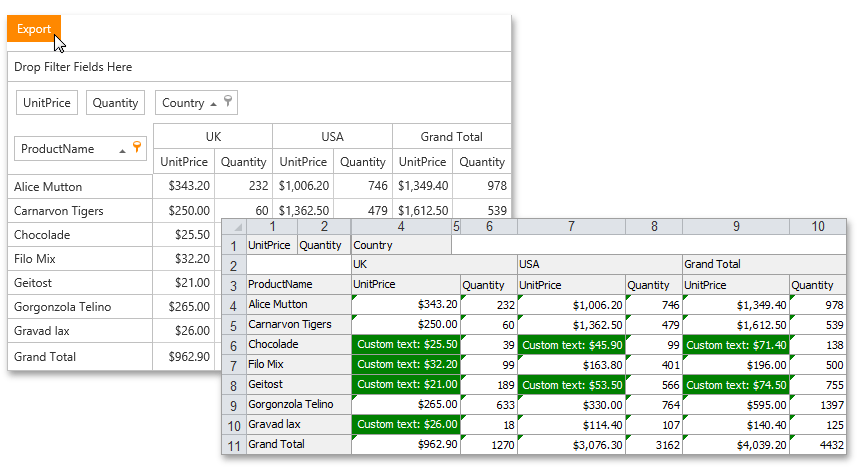Click the orange Export button
This screenshot has height=470, width=860.
tap(33, 29)
